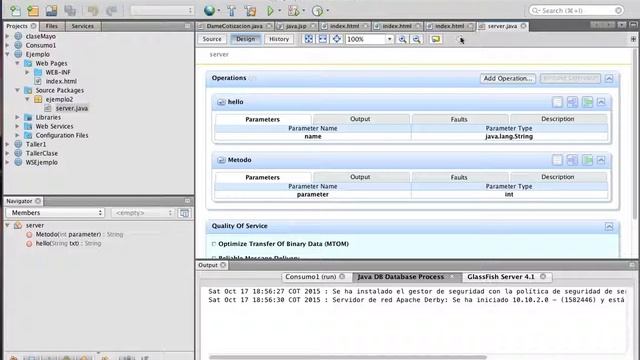Screen dimensions: 640x360
Task: Run the project with green play icon
Action: tap(270, 11)
